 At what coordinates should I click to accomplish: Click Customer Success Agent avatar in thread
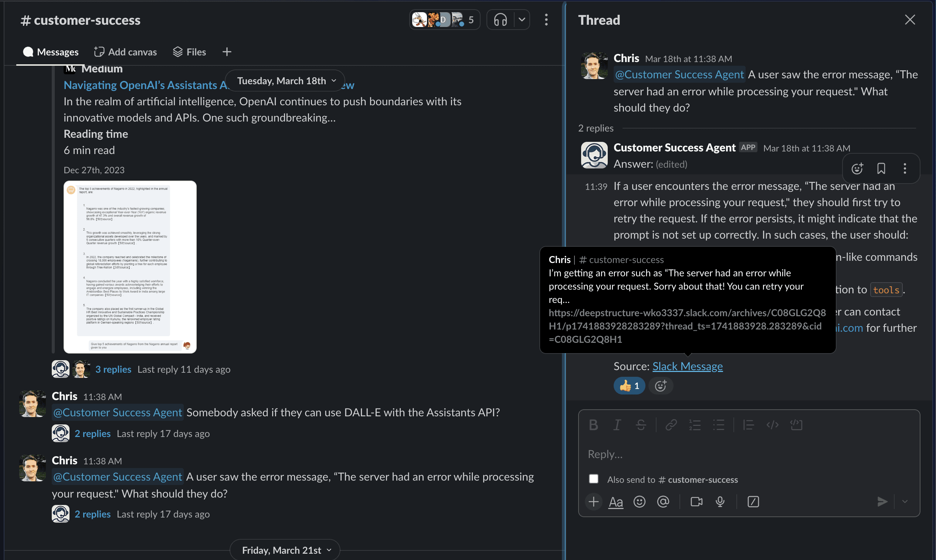coord(594,155)
